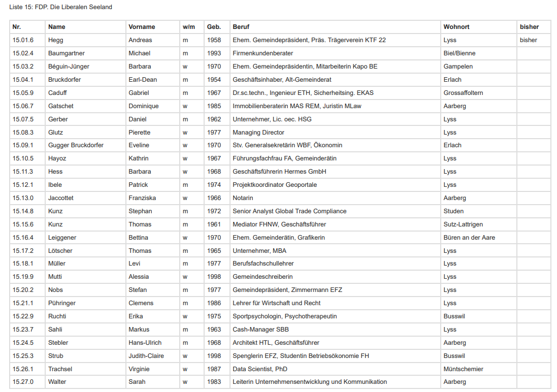Select the name 'Caduff'
The height and width of the screenshot is (392, 557).
[x=57, y=93]
